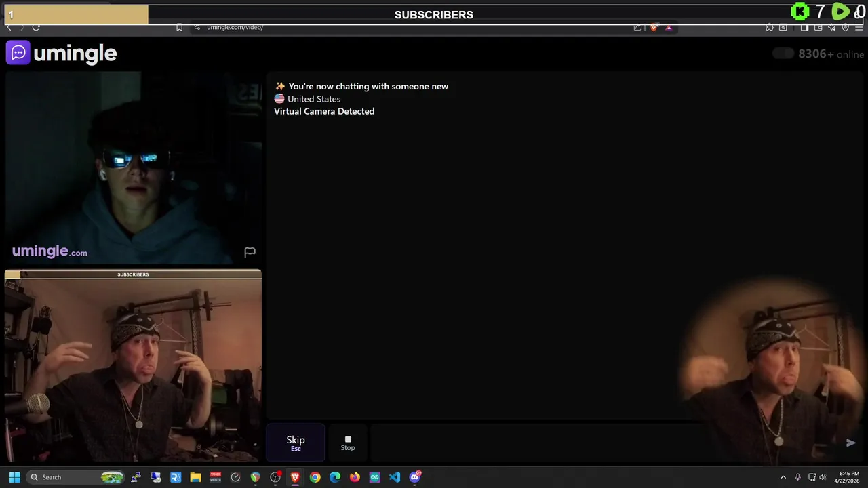This screenshot has height=488, width=868.
Task: Click the stranger's video feed
Action: coord(133,167)
